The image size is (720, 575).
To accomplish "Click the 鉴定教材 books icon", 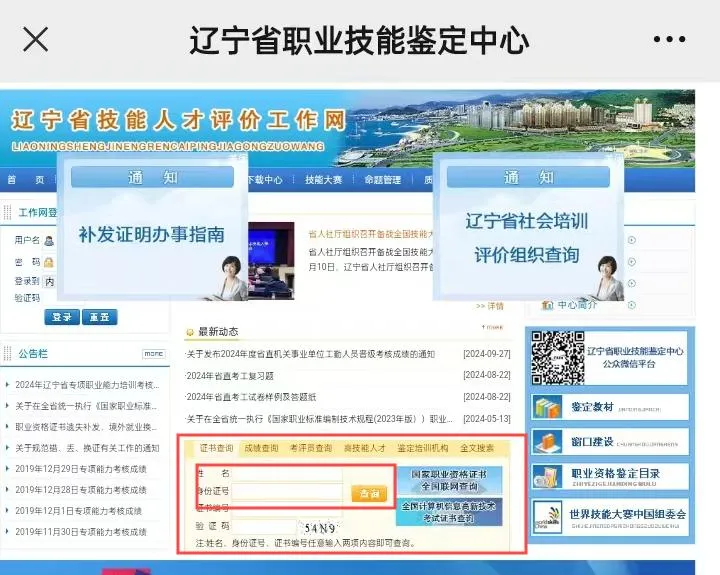I will 546,407.
